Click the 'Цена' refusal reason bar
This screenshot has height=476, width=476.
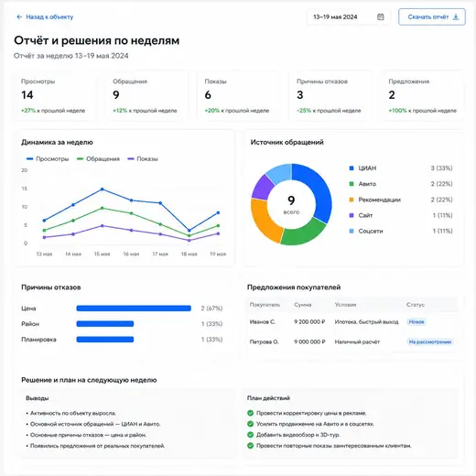(x=134, y=308)
